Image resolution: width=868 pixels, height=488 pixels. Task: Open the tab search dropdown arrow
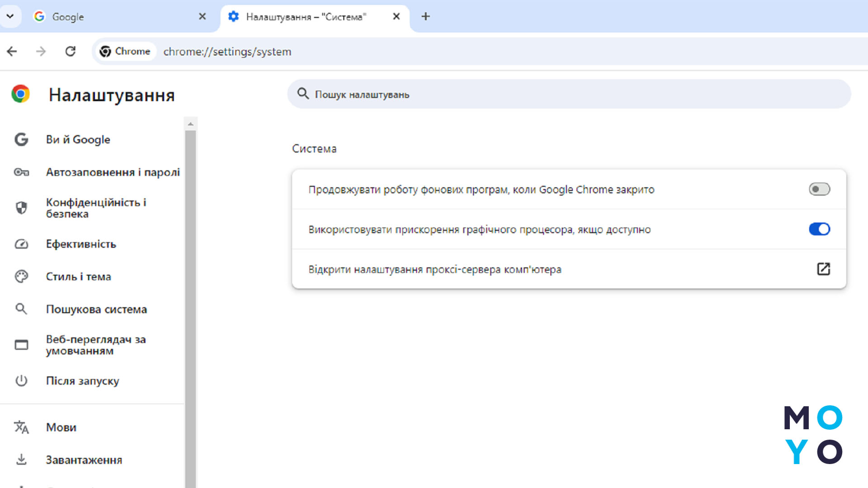tap(10, 17)
